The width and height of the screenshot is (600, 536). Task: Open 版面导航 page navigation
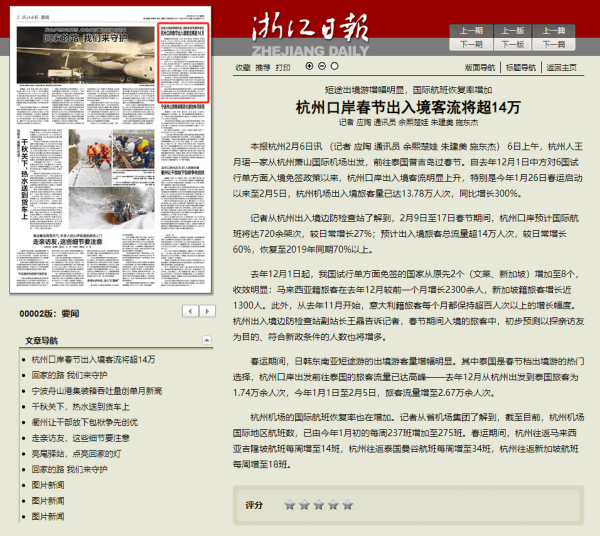(x=480, y=68)
